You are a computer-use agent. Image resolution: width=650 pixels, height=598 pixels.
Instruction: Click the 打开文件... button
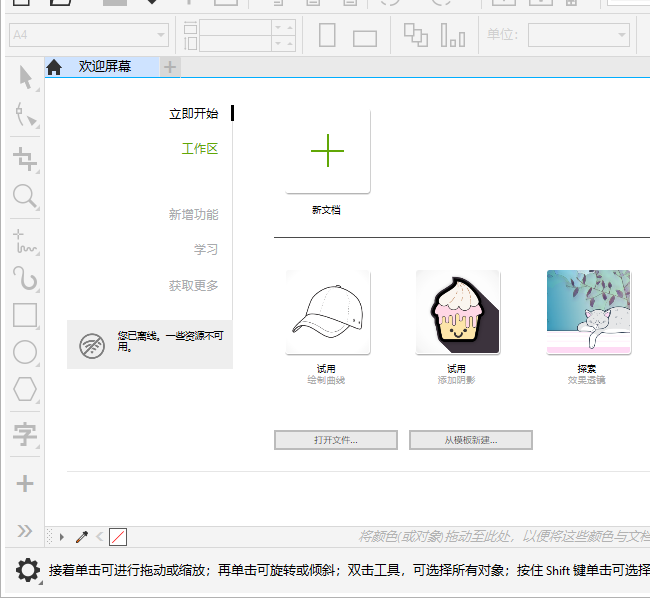336,440
